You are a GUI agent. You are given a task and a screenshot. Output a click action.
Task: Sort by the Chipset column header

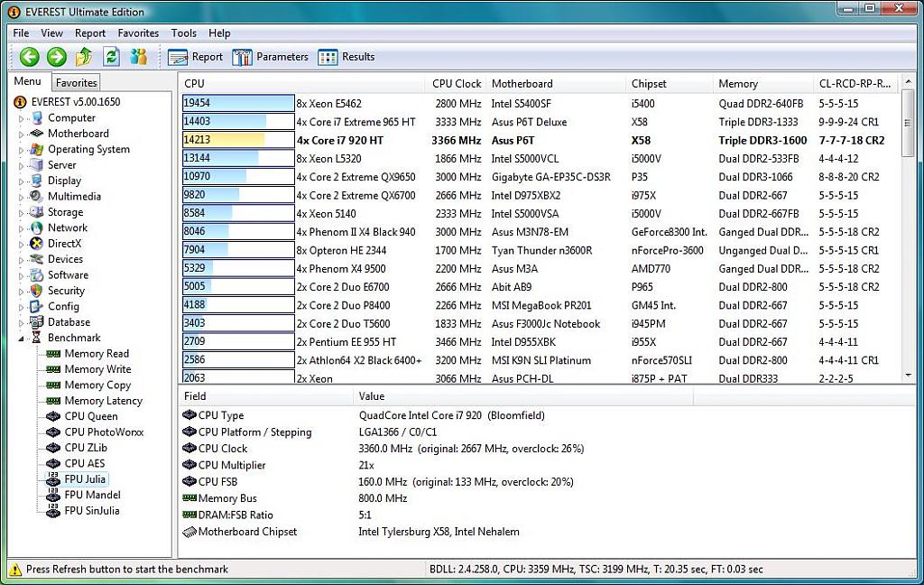(670, 84)
